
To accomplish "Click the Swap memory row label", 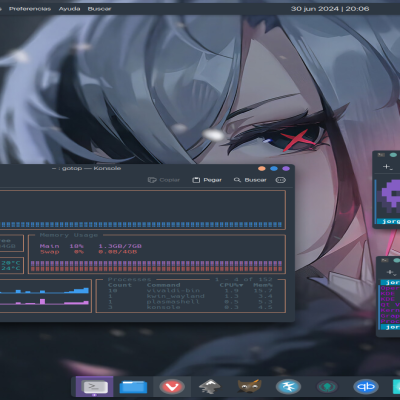I will click(49, 252).
